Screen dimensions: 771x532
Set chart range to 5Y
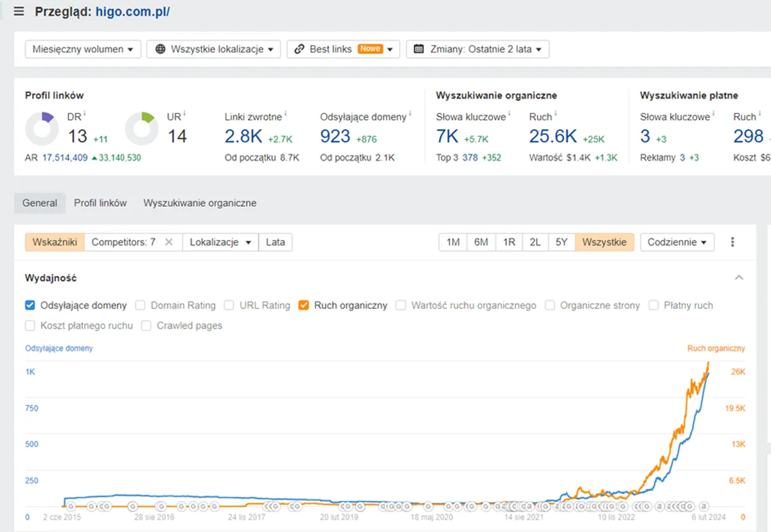[x=562, y=242]
